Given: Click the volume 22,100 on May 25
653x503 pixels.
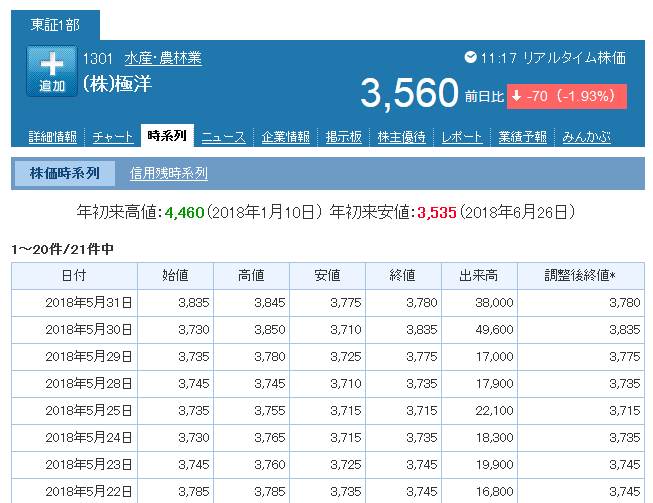Looking at the screenshot, I should (494, 411).
